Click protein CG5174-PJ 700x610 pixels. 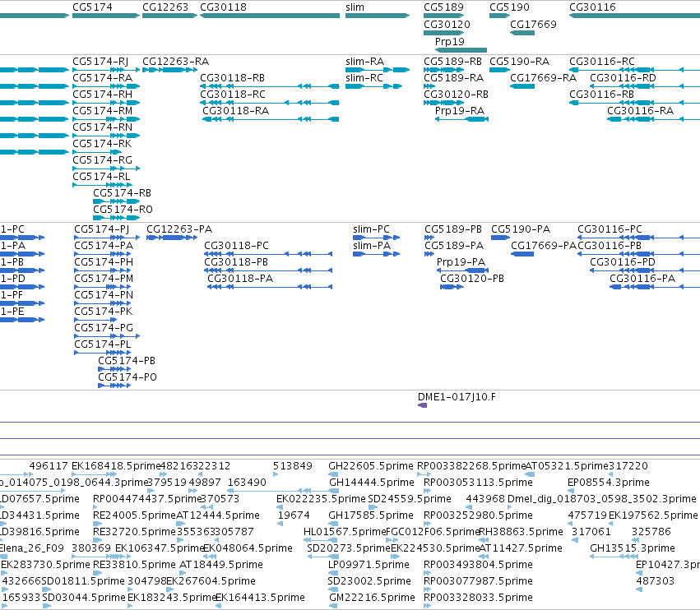pyautogui.click(x=102, y=229)
